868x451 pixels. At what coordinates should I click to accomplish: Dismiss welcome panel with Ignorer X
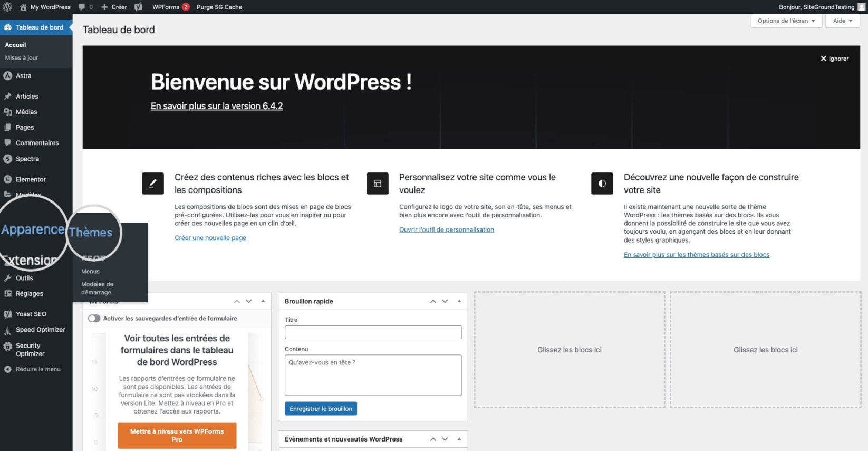tap(834, 59)
